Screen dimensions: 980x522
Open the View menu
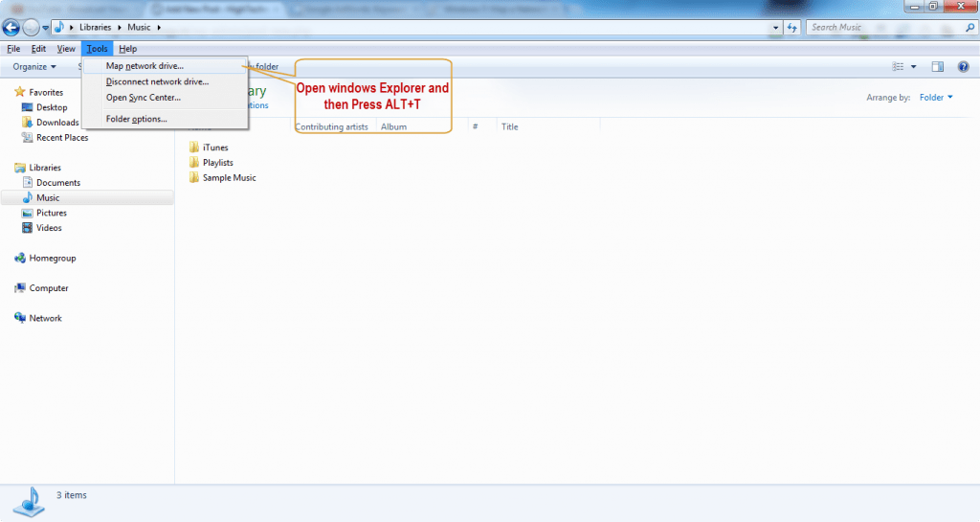click(66, 49)
